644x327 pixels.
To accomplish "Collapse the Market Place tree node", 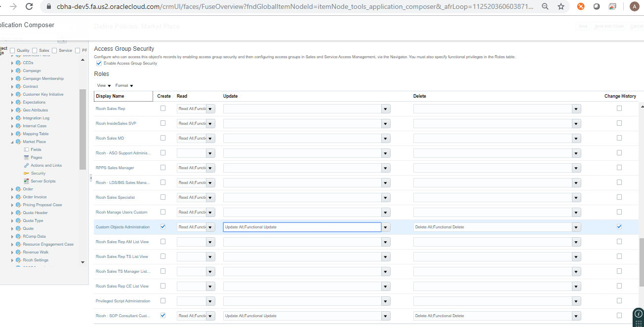I will 12,142.
